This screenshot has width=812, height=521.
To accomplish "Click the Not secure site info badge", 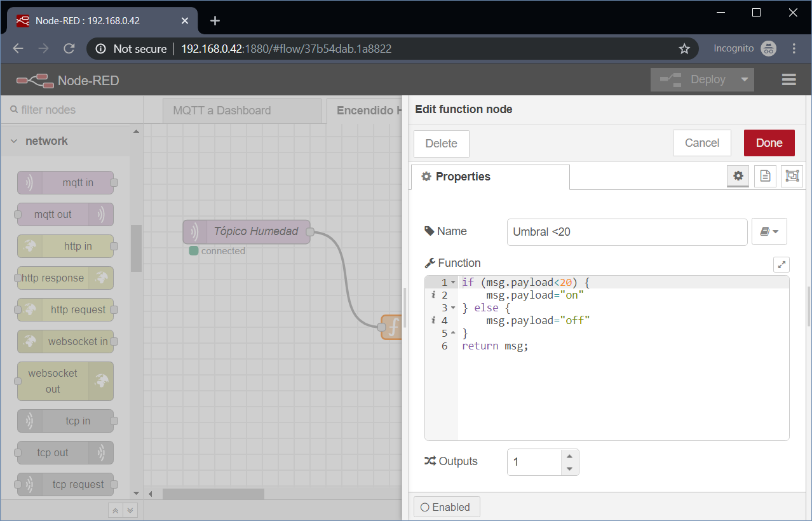I will [131, 49].
